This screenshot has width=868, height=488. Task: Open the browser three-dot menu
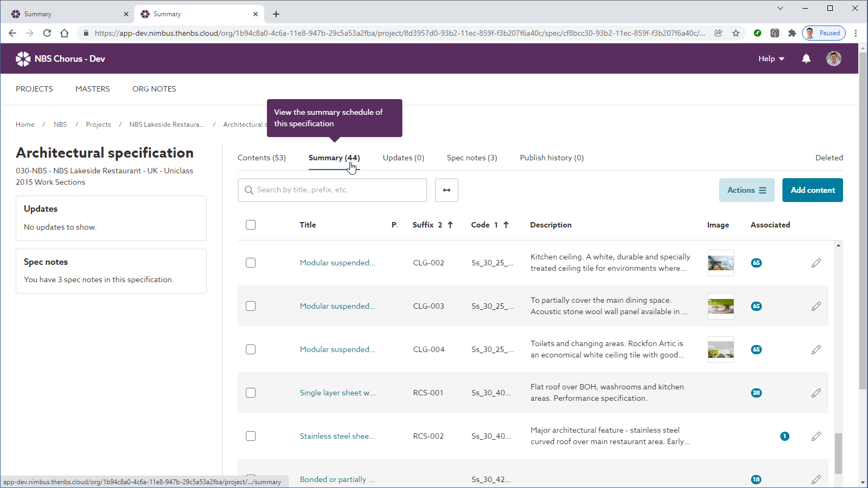tap(856, 33)
